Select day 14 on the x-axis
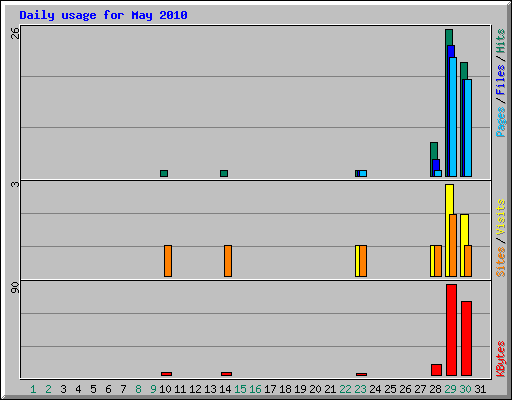This screenshot has width=512, height=400. (225, 389)
